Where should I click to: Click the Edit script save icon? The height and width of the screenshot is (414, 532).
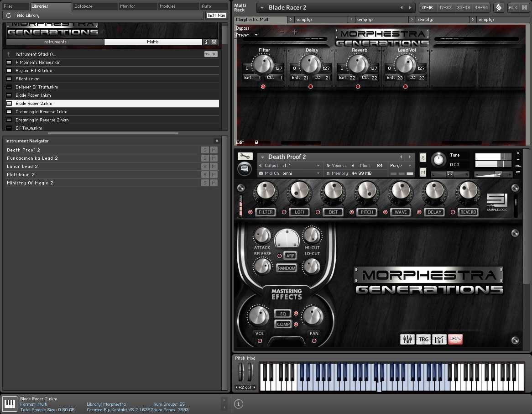(x=256, y=142)
